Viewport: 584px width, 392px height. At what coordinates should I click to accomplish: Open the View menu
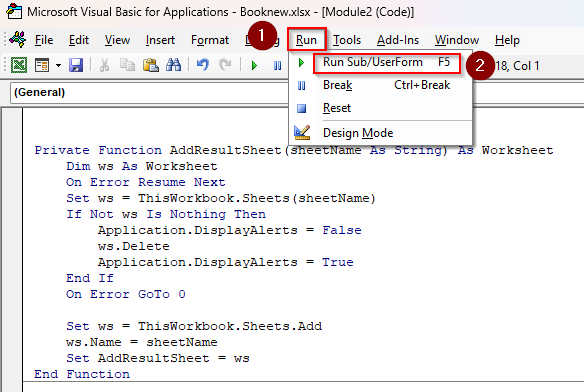[117, 39]
